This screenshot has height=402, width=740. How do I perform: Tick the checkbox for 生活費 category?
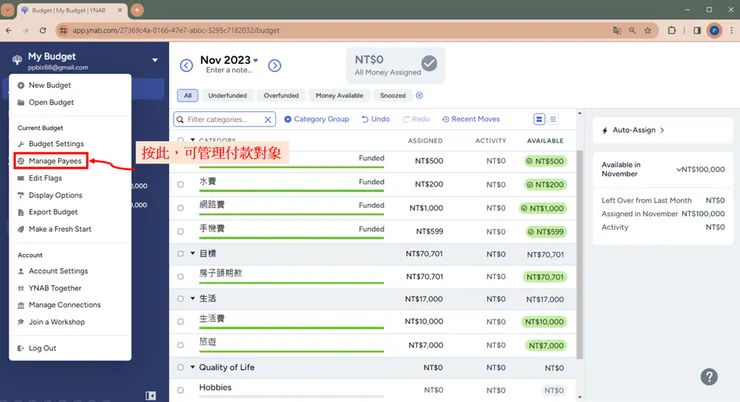(180, 322)
